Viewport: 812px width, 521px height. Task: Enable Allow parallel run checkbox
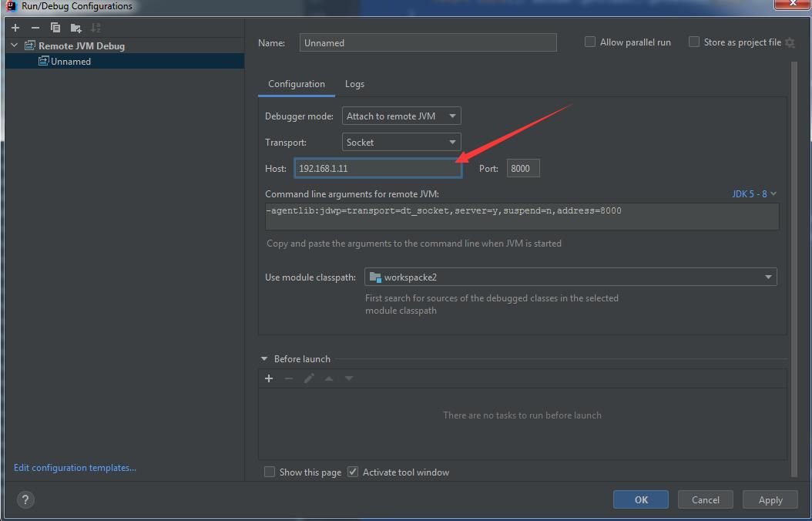[590, 42]
